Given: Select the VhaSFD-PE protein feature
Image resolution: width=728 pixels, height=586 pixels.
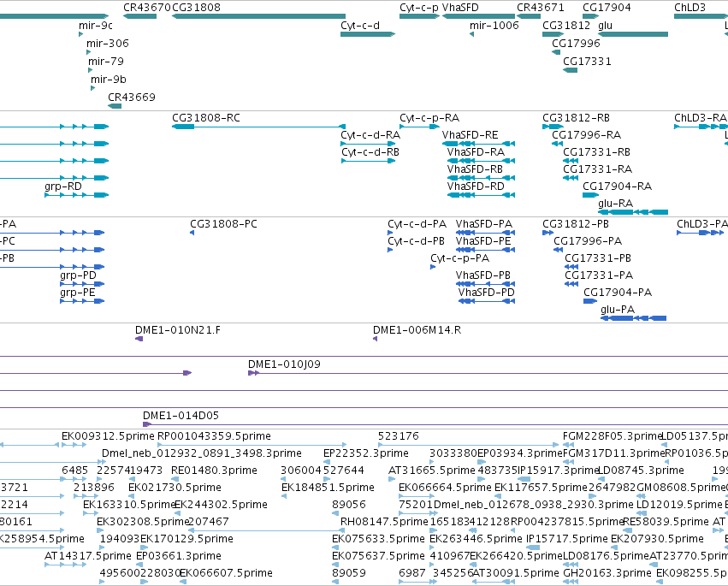Looking at the screenshot, I should 485,250.
